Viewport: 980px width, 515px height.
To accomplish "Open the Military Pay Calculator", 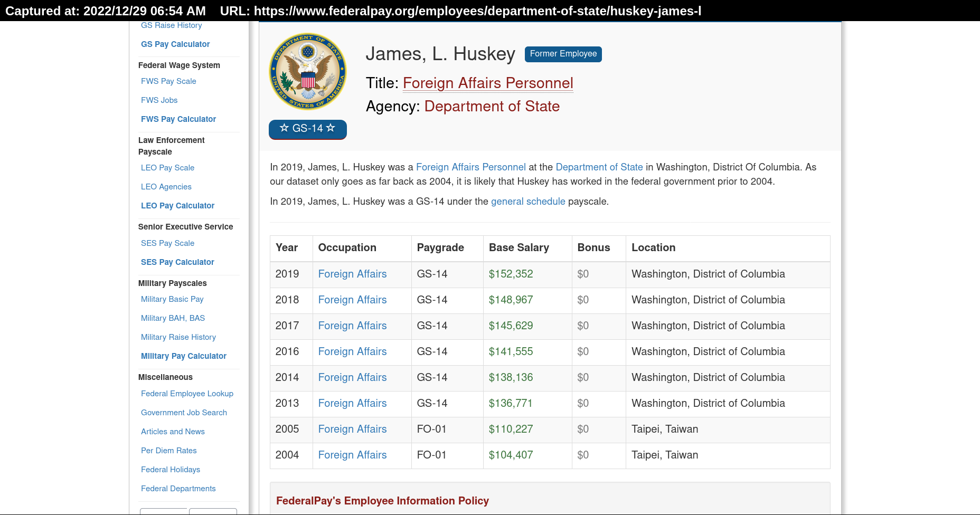I will tap(184, 356).
